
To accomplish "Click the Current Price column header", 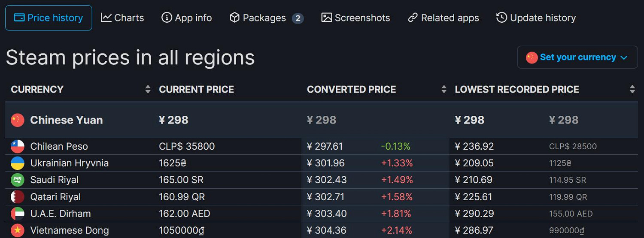I will pos(196,89).
